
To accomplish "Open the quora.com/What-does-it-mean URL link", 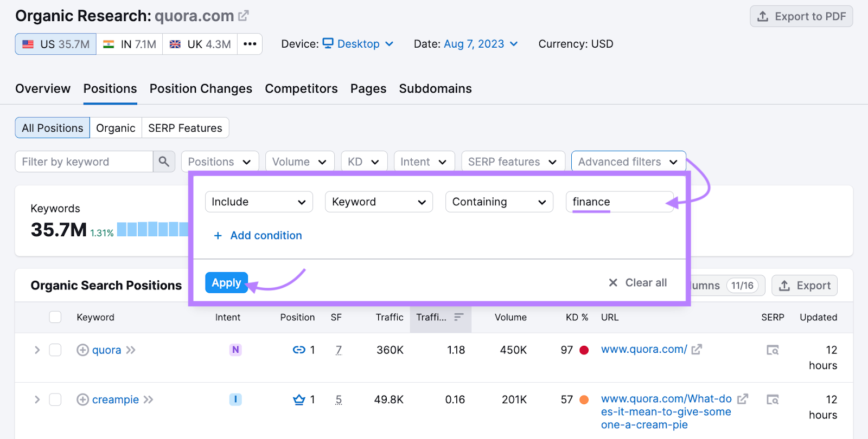I will (666, 412).
